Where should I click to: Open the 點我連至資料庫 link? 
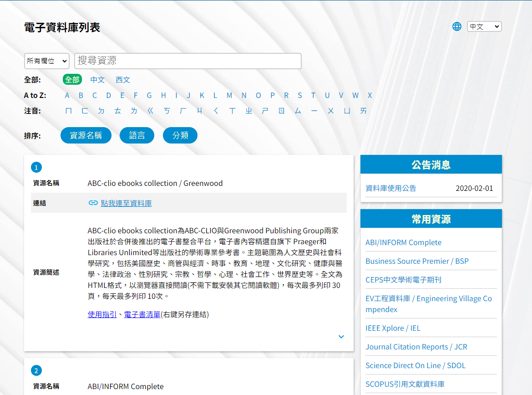click(126, 203)
